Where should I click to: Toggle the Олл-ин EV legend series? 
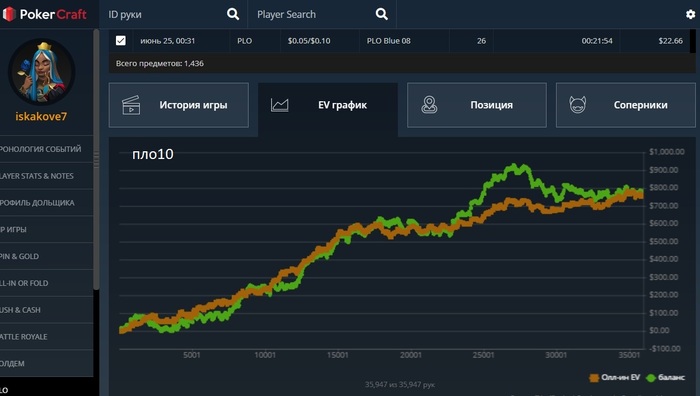pos(615,378)
